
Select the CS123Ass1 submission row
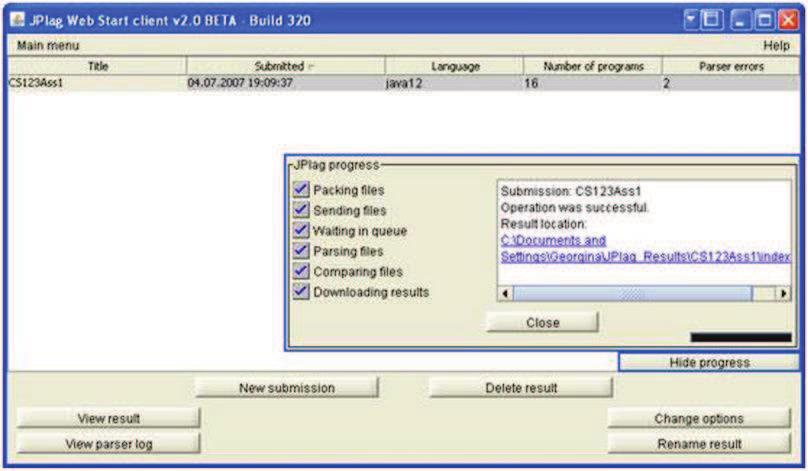(x=404, y=83)
